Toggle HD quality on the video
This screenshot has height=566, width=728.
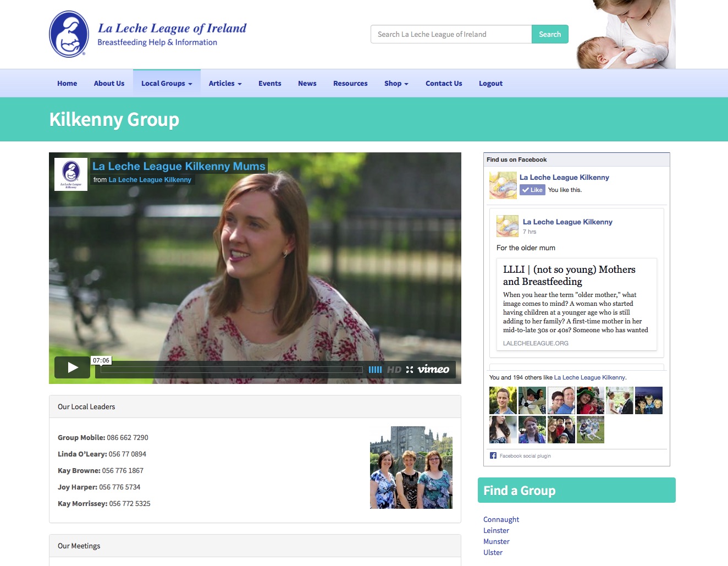pyautogui.click(x=394, y=370)
